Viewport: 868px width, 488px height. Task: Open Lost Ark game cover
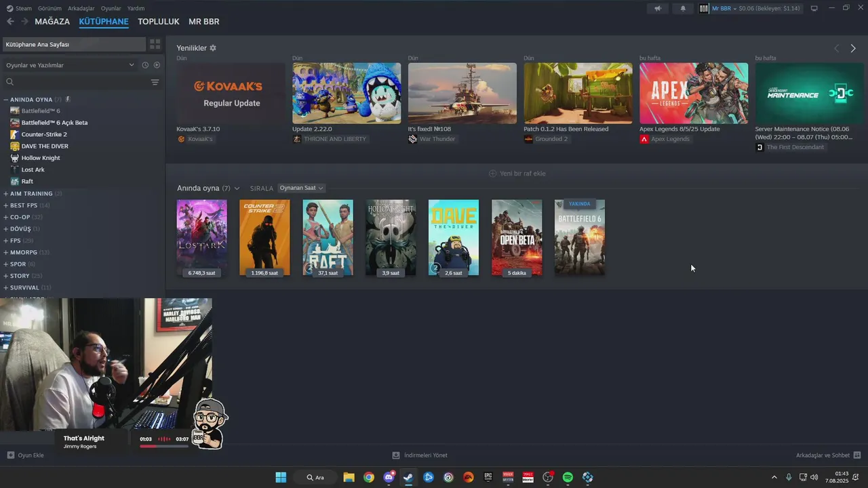coord(202,238)
